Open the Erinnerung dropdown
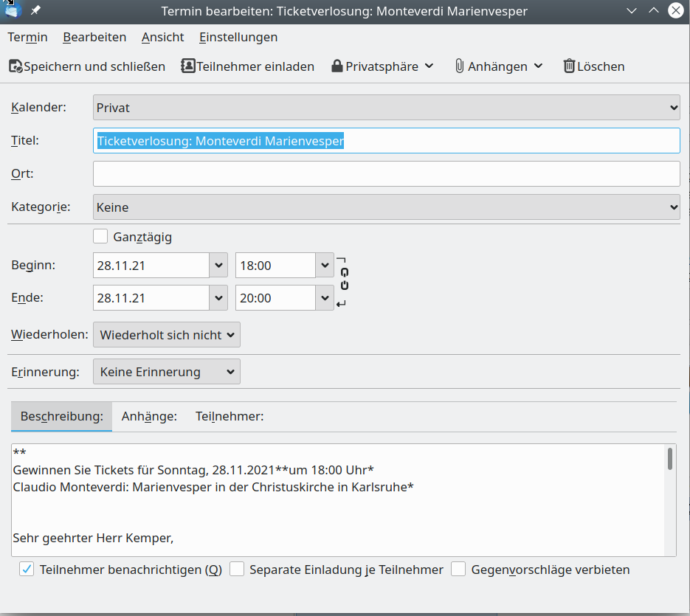The height and width of the screenshot is (616, 690). point(166,372)
